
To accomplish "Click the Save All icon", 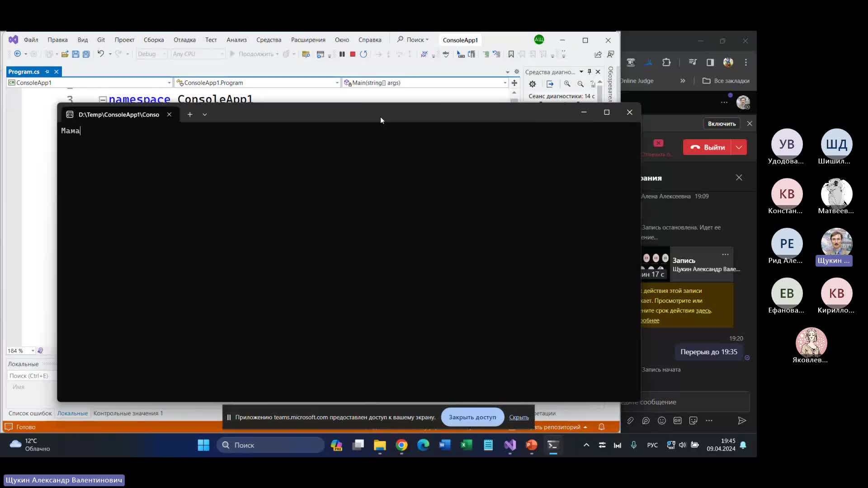I will coord(86,54).
